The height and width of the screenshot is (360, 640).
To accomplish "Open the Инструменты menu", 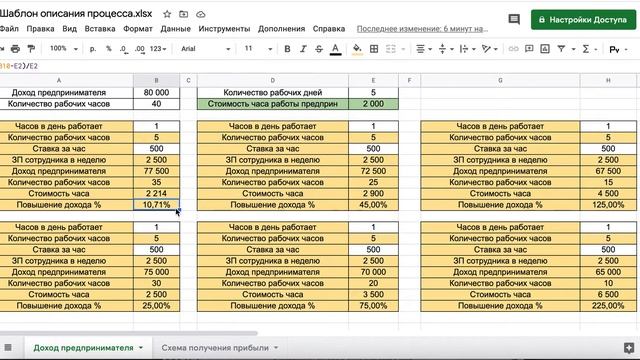I will (x=224, y=29).
